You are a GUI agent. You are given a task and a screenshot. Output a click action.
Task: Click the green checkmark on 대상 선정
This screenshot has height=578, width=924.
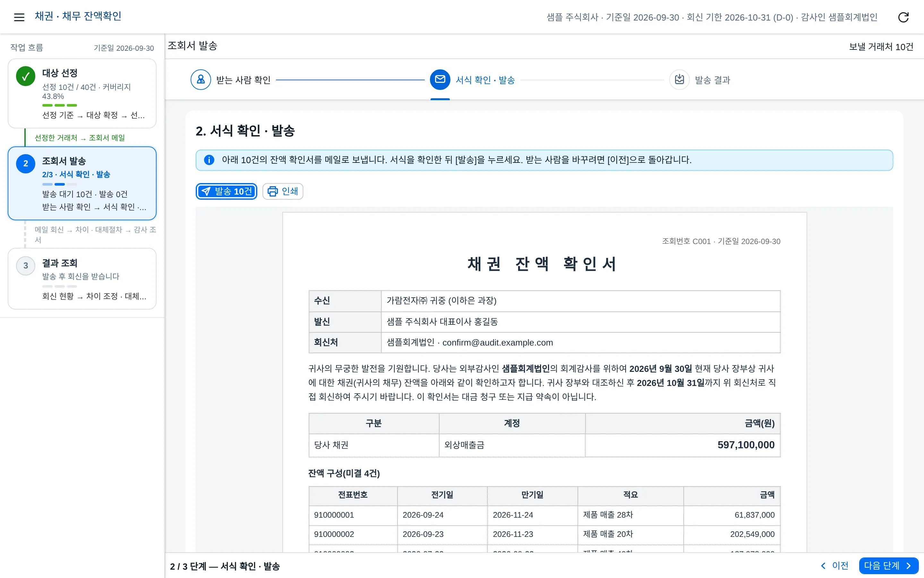(x=26, y=76)
